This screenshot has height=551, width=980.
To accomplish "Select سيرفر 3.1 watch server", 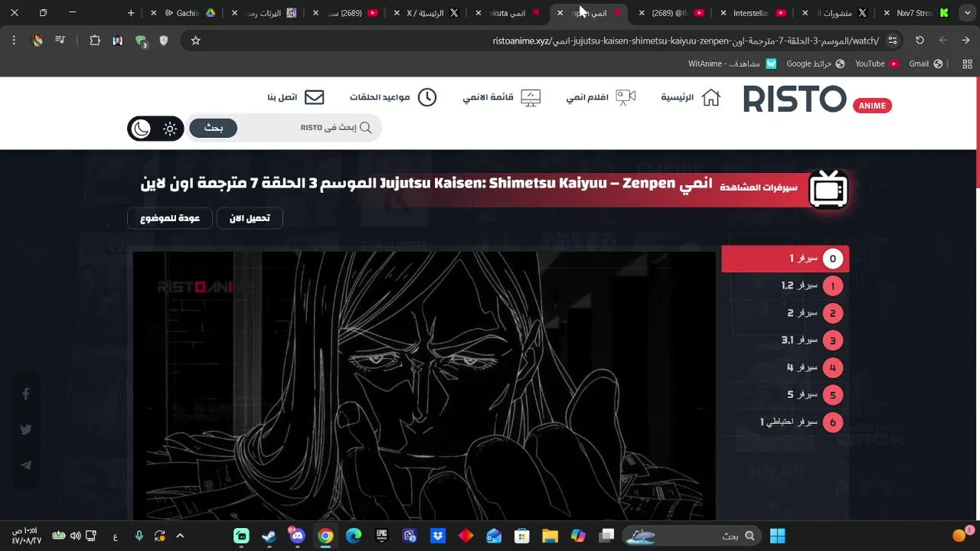I will pyautogui.click(x=785, y=340).
